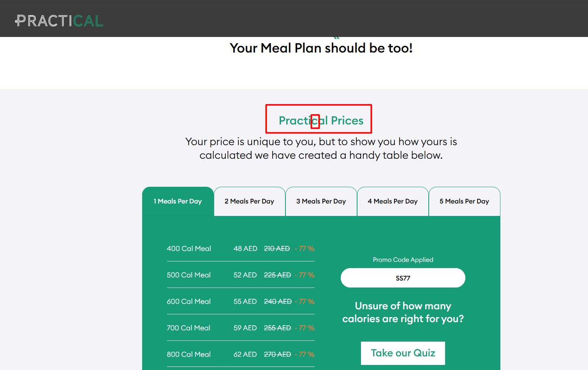Switch to 2 Meals Per Day tab

[x=250, y=202]
